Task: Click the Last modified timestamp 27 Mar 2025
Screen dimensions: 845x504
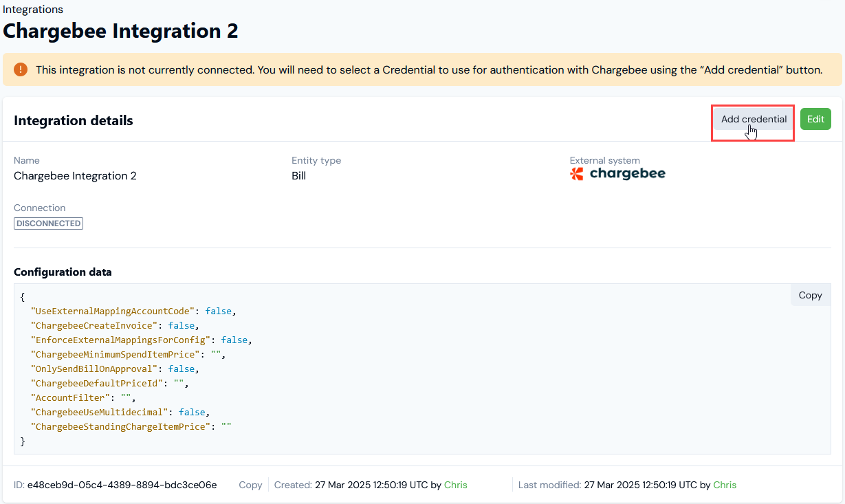Action: click(x=640, y=485)
